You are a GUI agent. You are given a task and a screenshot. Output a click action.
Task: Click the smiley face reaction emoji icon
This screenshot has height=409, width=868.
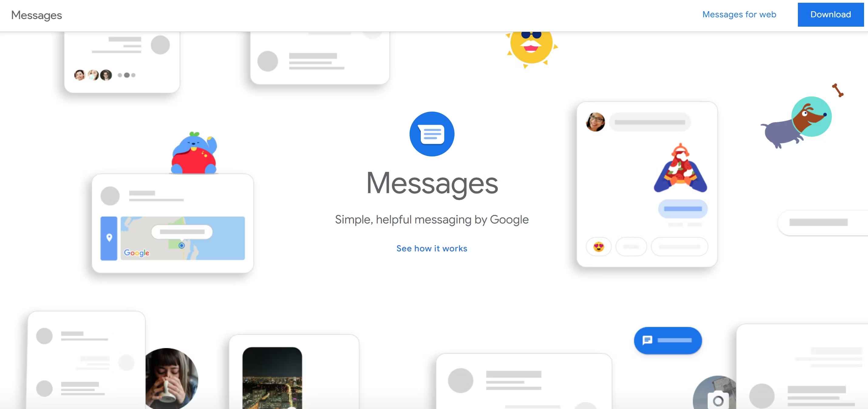coord(599,246)
